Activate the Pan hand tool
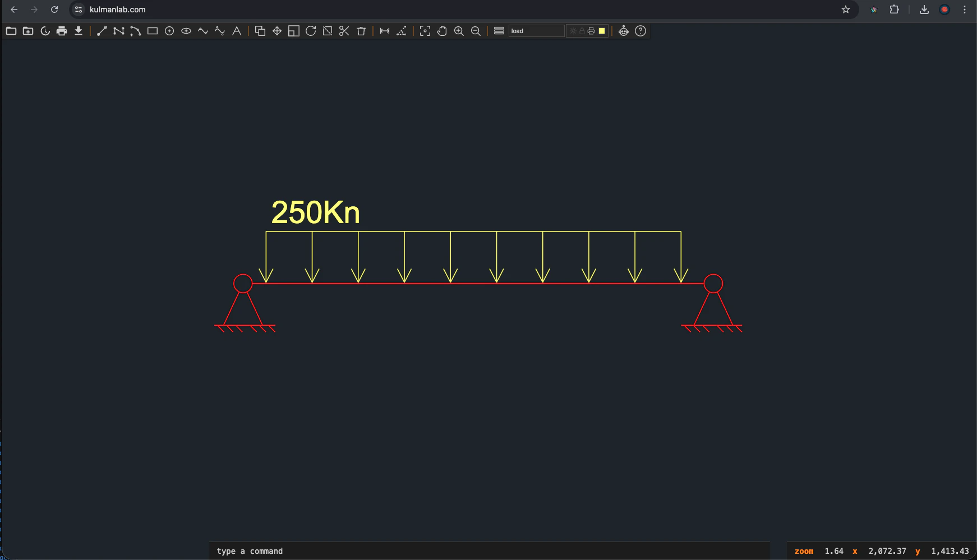 [x=443, y=31]
